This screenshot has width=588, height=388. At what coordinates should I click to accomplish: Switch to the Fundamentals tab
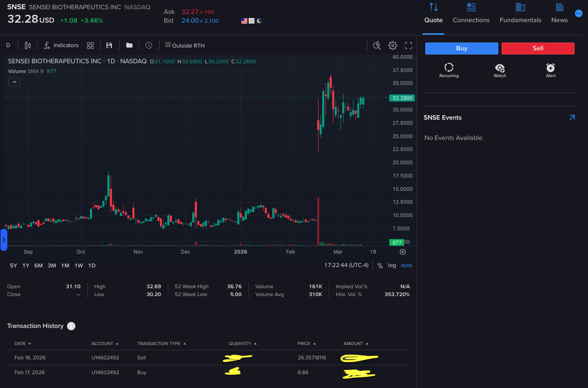pos(521,14)
